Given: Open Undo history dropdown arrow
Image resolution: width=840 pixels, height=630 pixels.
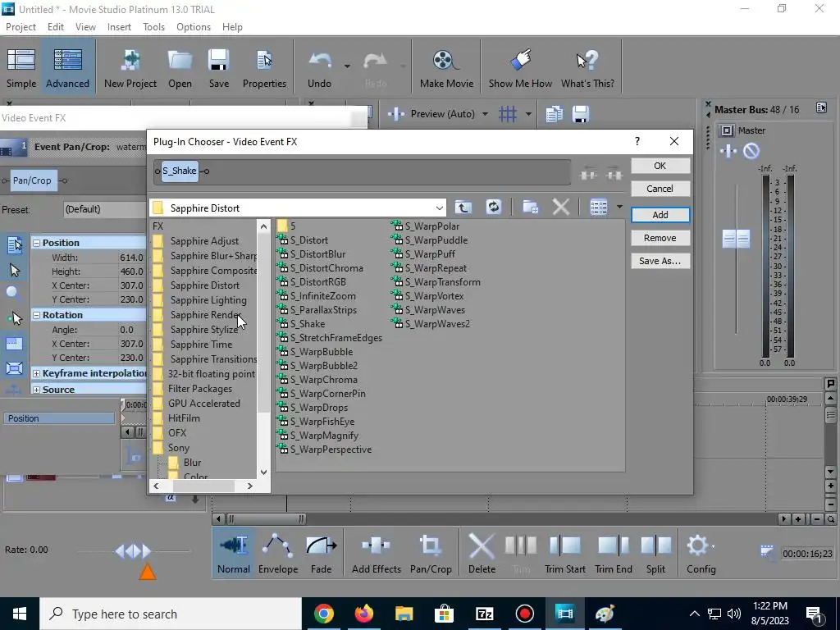Looking at the screenshot, I should (347, 66).
